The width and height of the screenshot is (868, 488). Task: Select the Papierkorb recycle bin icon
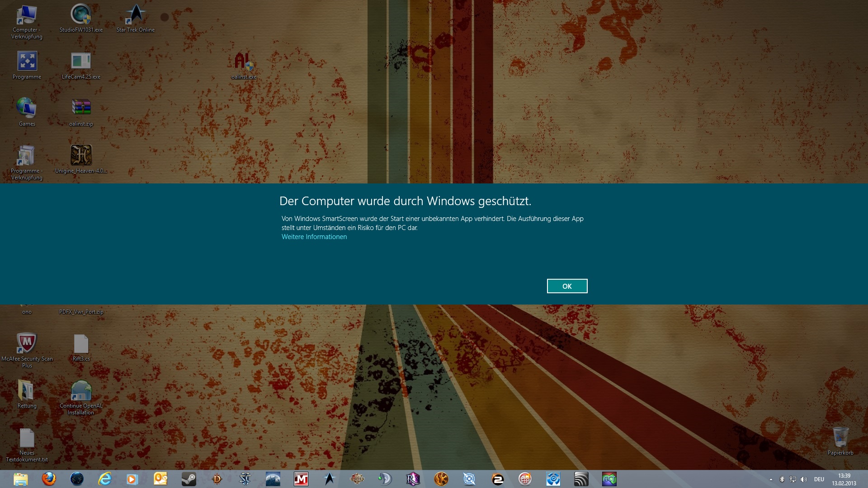[840, 439]
